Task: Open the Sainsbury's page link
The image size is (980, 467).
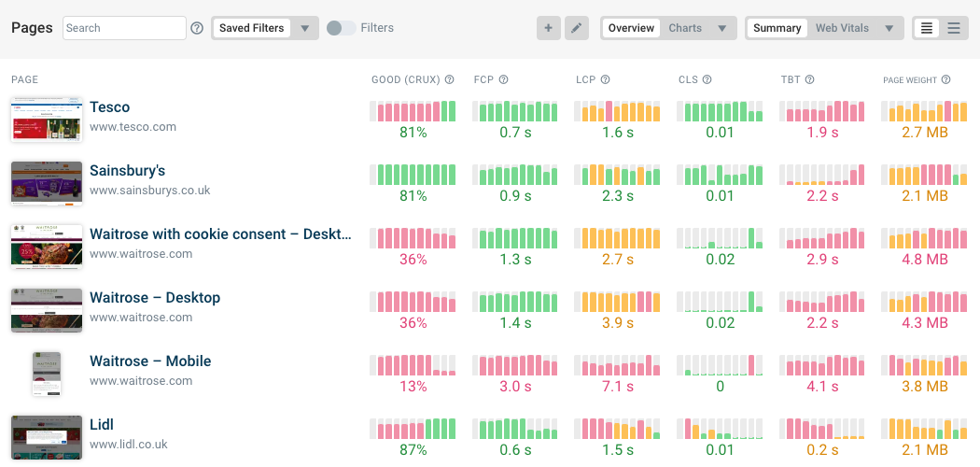Action: [x=128, y=171]
